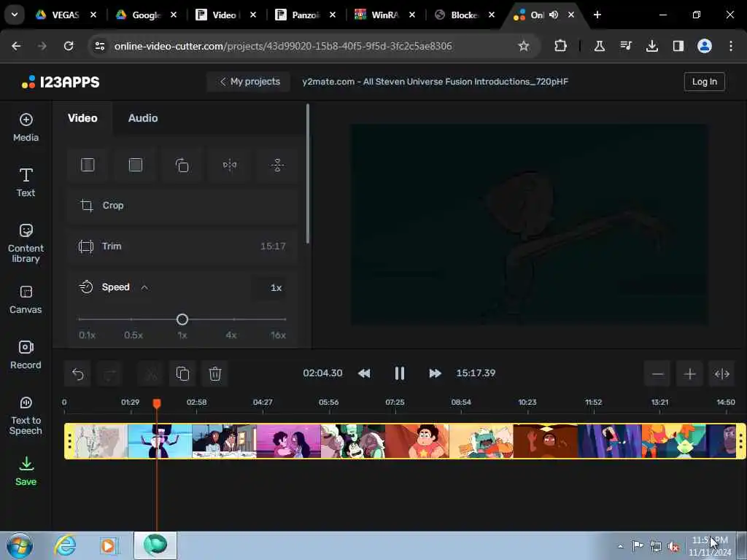
Task: Click the project title text
Action: 435,82
